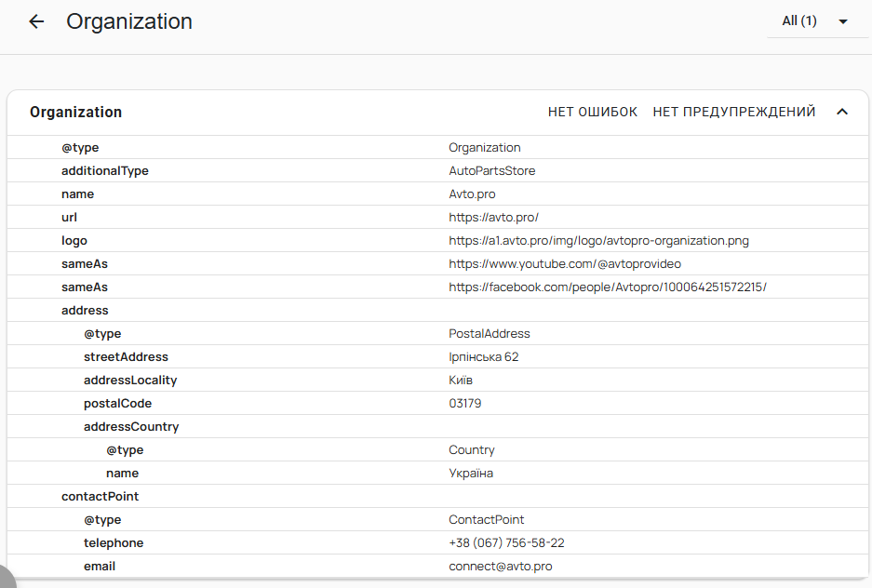Select the ContactPoint type value

487,520
